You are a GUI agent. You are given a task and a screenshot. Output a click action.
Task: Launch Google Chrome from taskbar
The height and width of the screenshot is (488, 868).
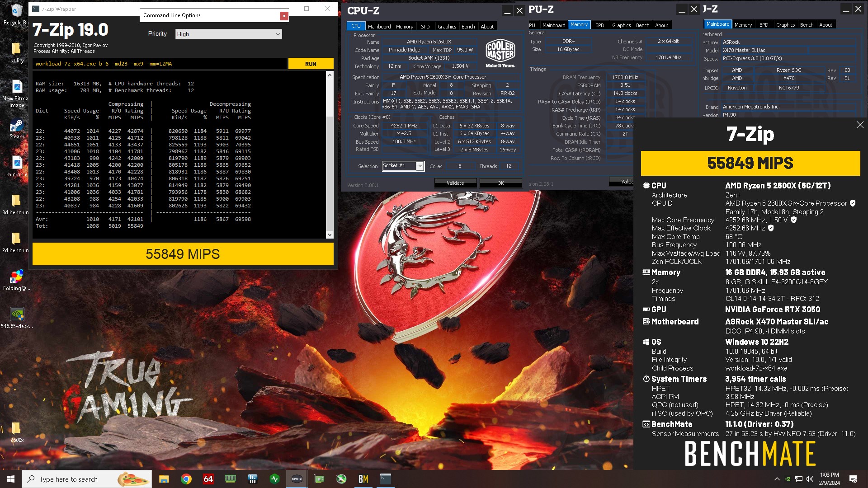click(186, 479)
